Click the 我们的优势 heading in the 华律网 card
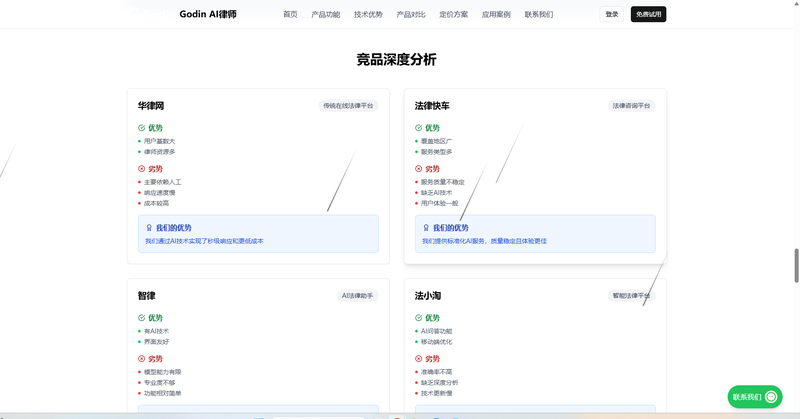This screenshot has width=800, height=419. tap(173, 228)
